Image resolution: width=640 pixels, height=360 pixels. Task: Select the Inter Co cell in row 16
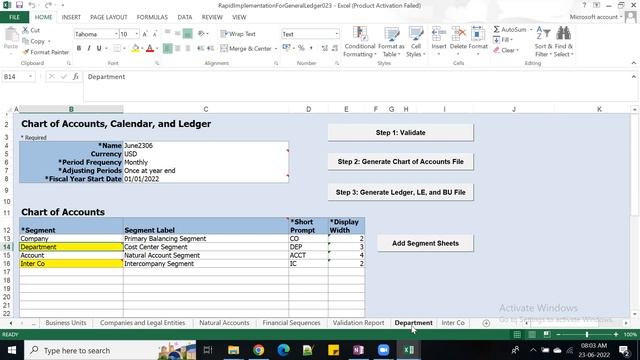coord(71,264)
